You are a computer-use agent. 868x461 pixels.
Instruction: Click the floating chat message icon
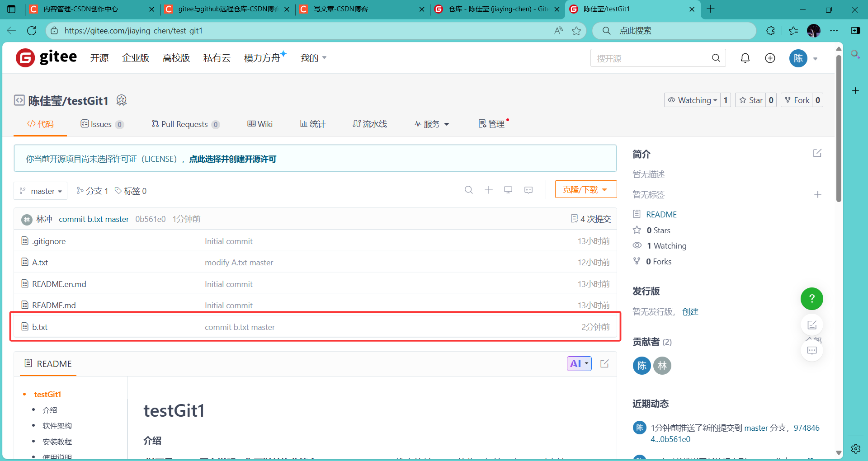[812, 350]
